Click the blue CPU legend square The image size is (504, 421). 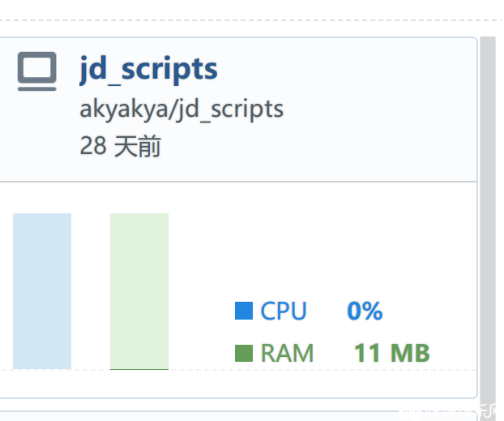coord(244,311)
